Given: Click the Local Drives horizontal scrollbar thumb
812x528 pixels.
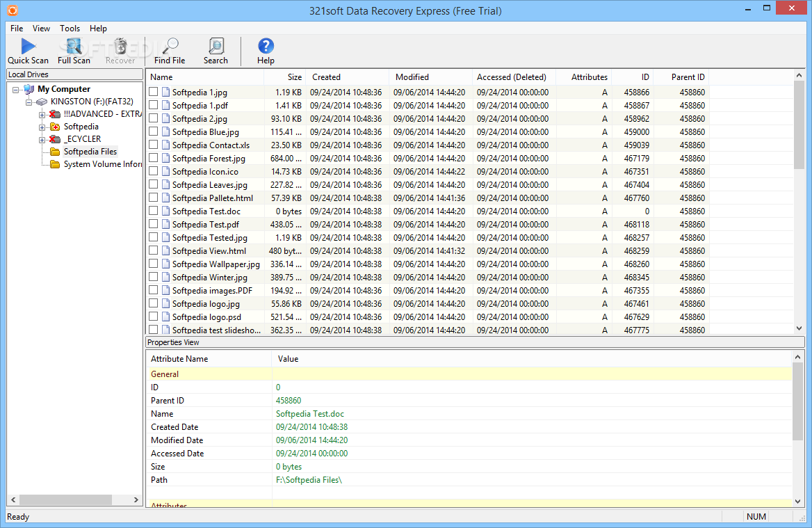Looking at the screenshot, I should click(x=66, y=499).
